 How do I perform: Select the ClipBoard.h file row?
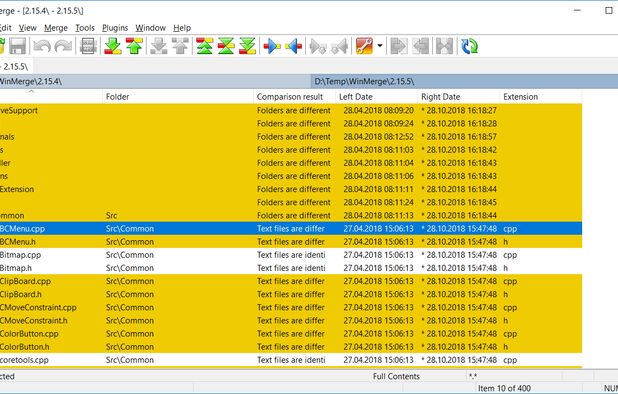pos(291,294)
